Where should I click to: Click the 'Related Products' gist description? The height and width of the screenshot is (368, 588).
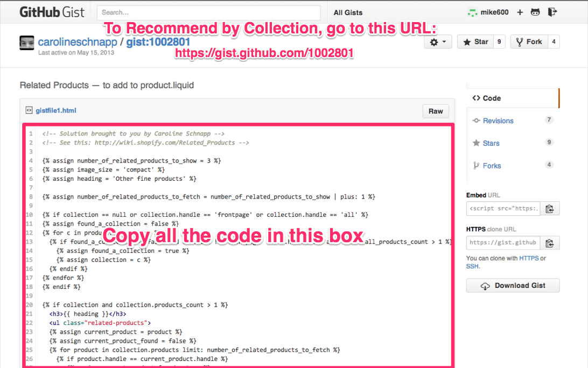click(x=107, y=86)
